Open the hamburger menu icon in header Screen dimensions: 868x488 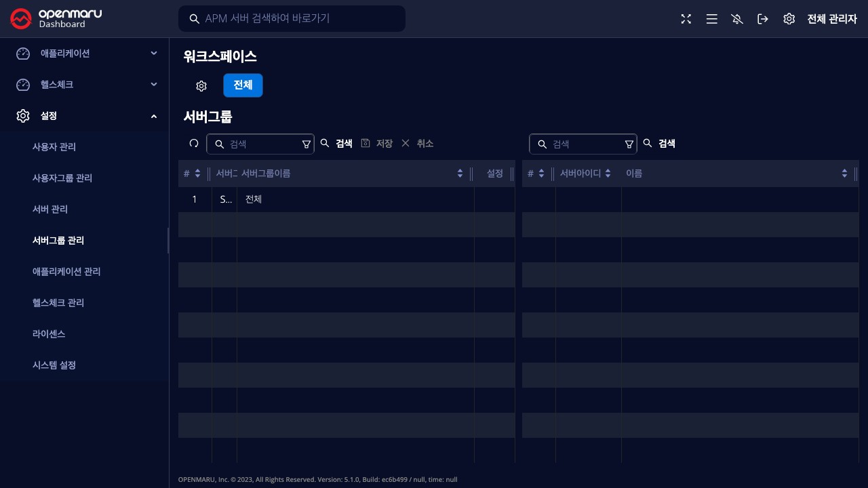click(711, 19)
